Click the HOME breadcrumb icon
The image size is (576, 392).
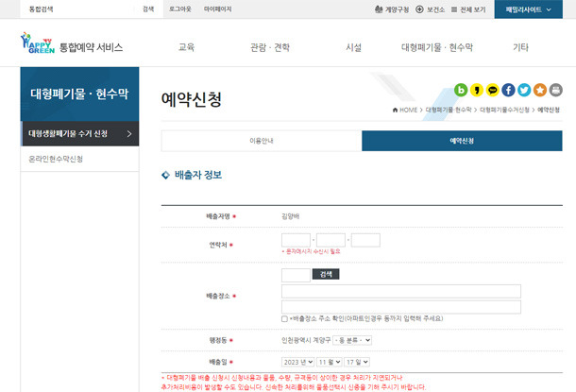[x=396, y=110]
